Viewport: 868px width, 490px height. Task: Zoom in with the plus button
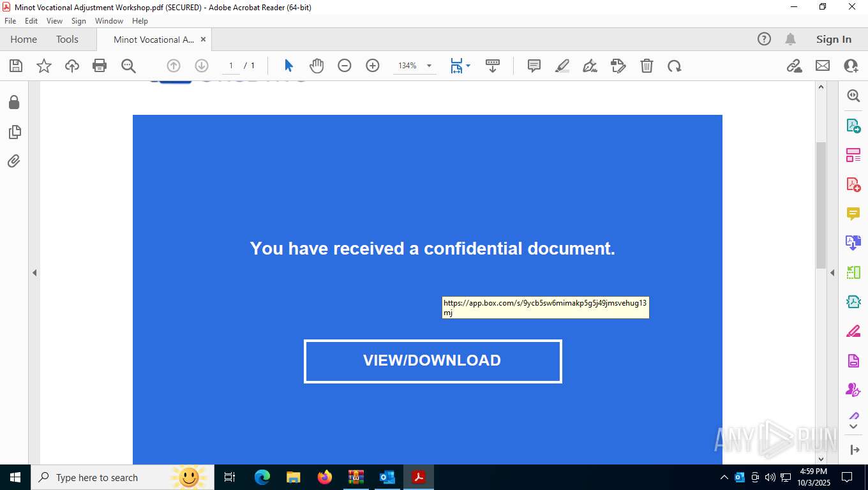(x=373, y=66)
